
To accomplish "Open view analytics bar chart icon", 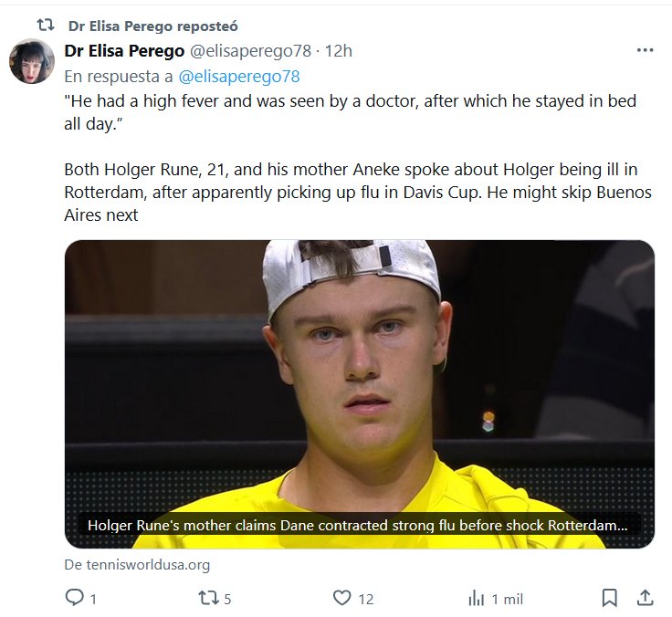I will pyautogui.click(x=476, y=599).
